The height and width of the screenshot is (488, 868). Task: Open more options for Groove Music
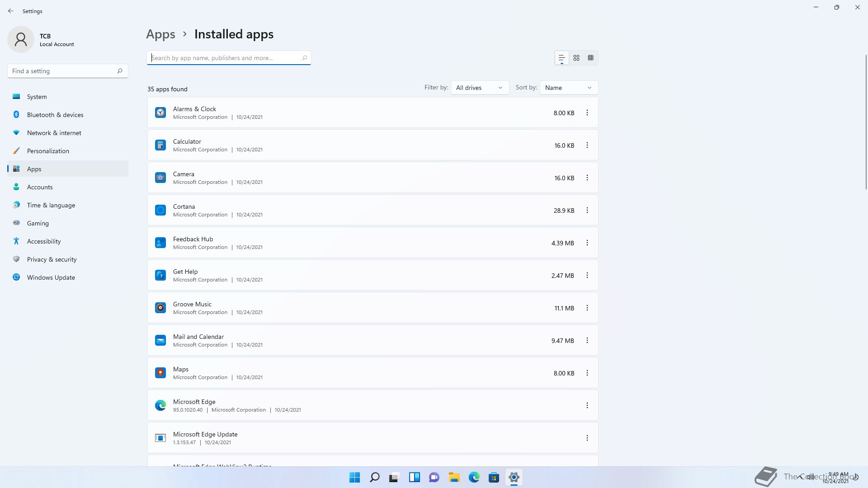(587, 308)
